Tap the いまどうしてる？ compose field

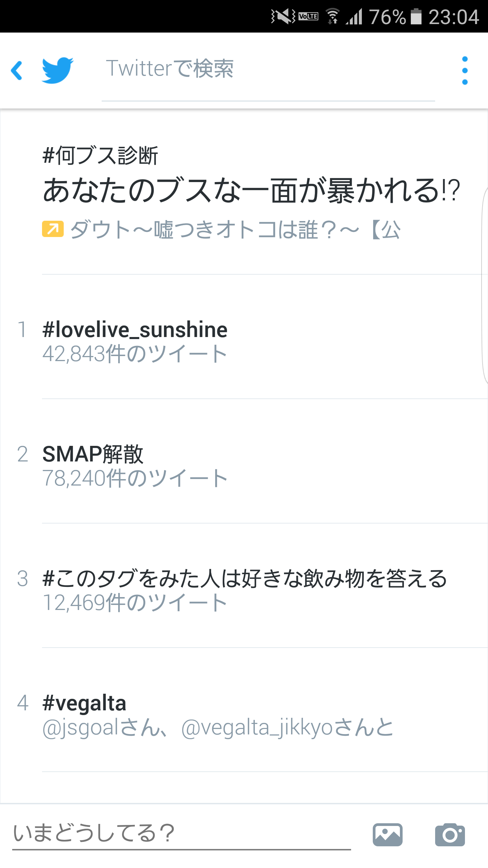(181, 833)
